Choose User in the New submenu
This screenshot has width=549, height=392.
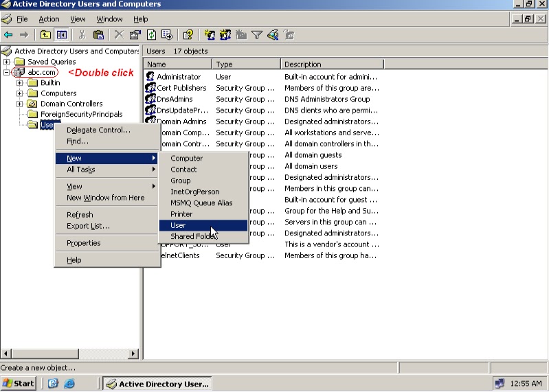coord(203,225)
